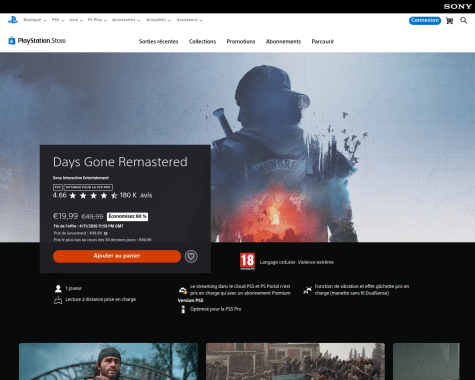This screenshot has width=475, height=380.
Task: Click 'Lecture à distance prise en charge' text
Action: [101, 299]
